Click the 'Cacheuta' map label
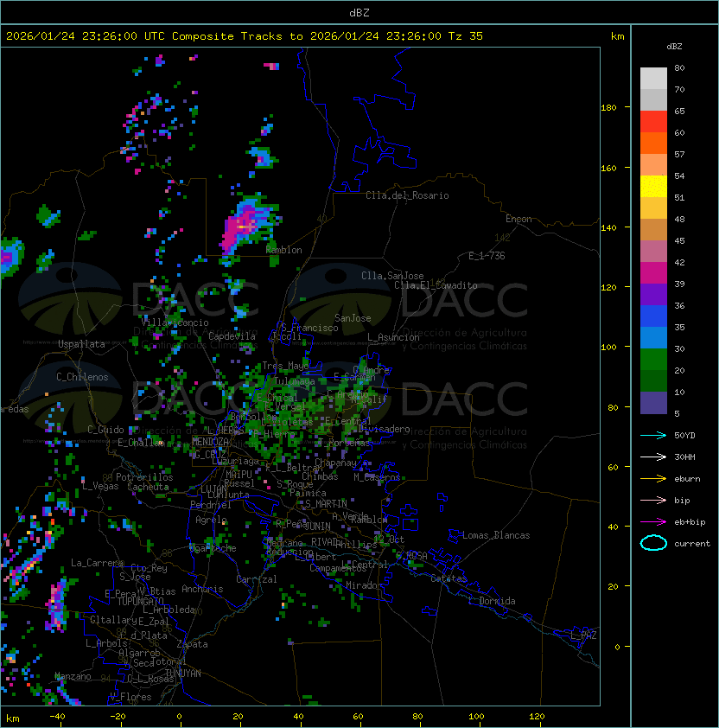 [x=149, y=487]
